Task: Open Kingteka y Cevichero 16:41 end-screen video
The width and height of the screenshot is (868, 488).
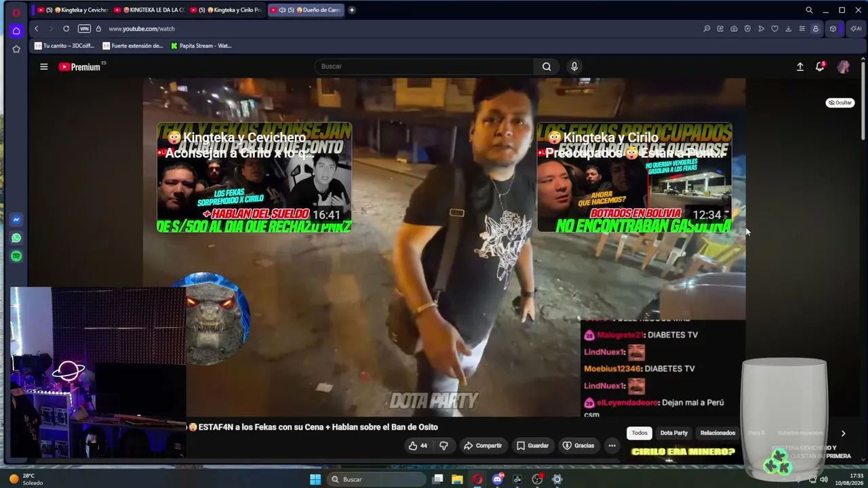Action: tap(254, 178)
